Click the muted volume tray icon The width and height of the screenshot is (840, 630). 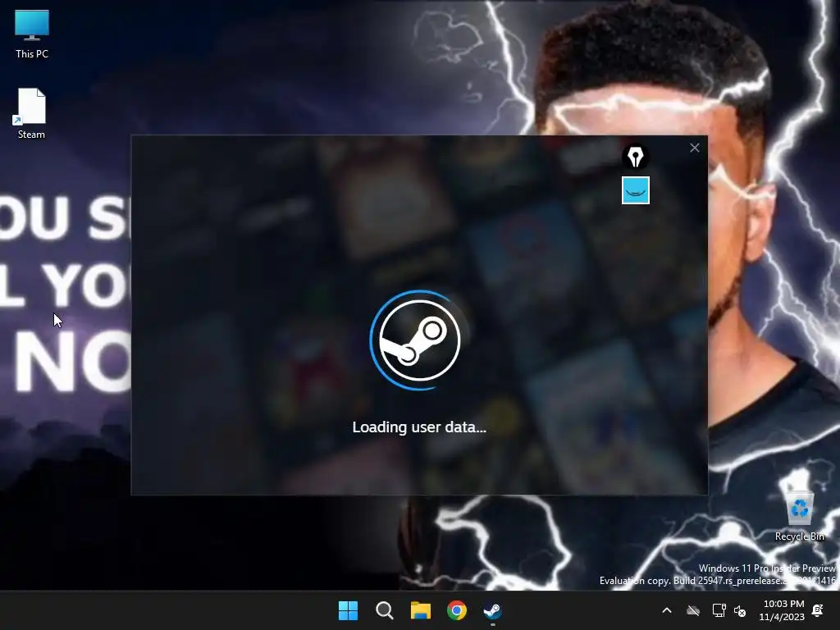[740, 610]
